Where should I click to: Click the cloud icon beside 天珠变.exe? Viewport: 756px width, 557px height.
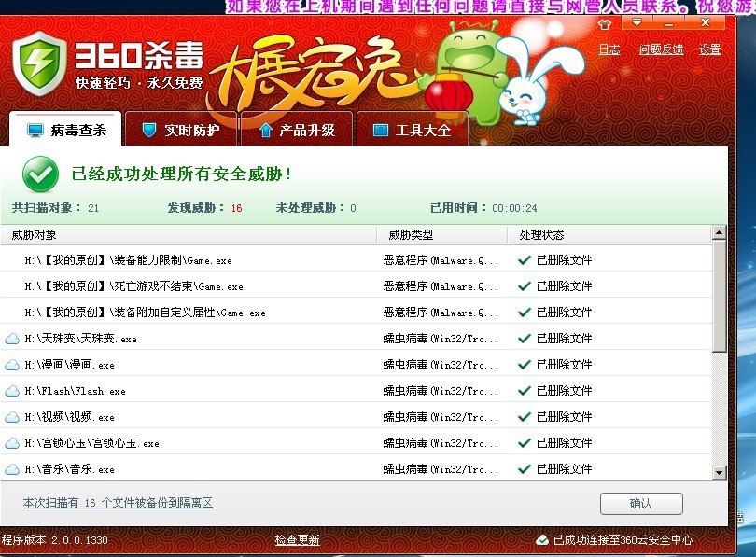coord(12,339)
